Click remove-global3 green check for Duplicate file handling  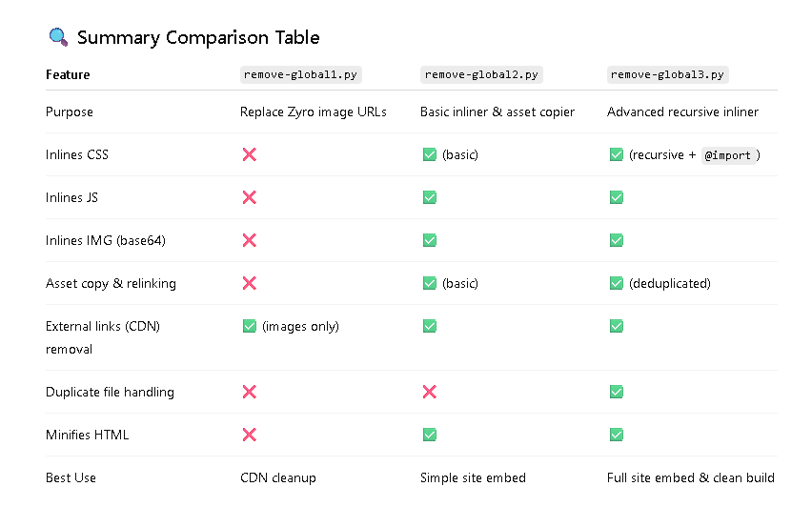click(617, 392)
